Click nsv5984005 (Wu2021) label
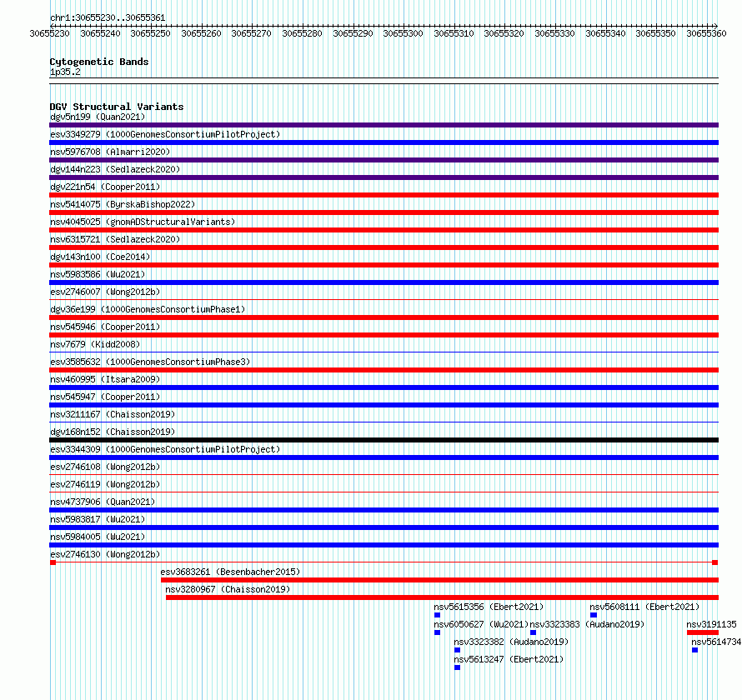Image resolution: width=742 pixels, height=700 pixels. click(x=98, y=537)
